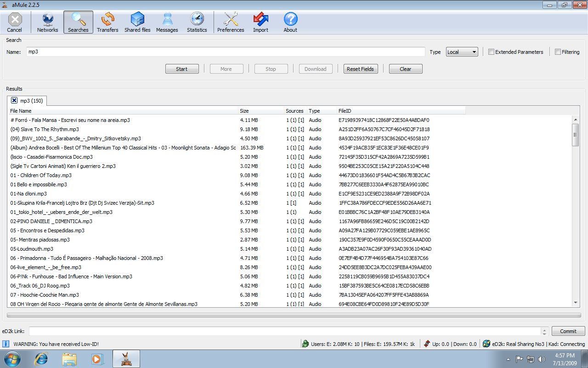Click the users status bar icon

[x=305, y=344]
